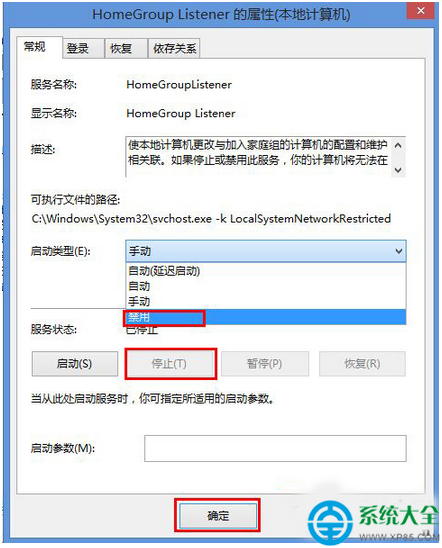Click the 停止(T) button
Image resolution: width=442 pixels, height=548 pixels.
[x=170, y=364]
